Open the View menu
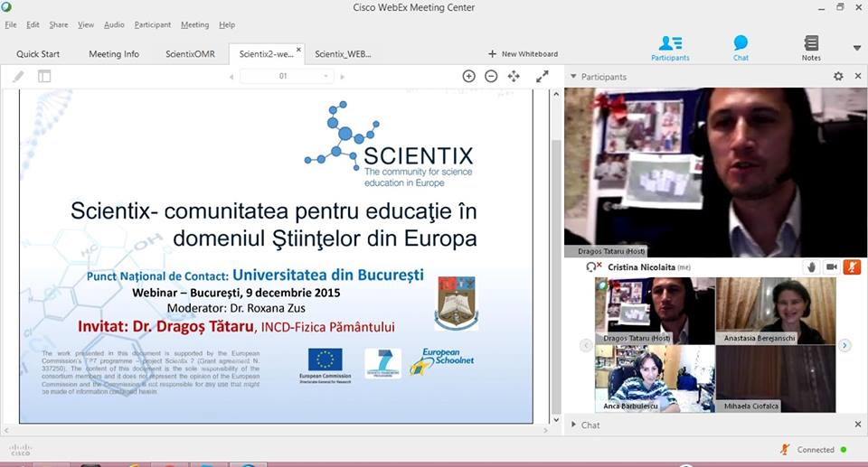The height and width of the screenshot is (467, 868). (86, 25)
